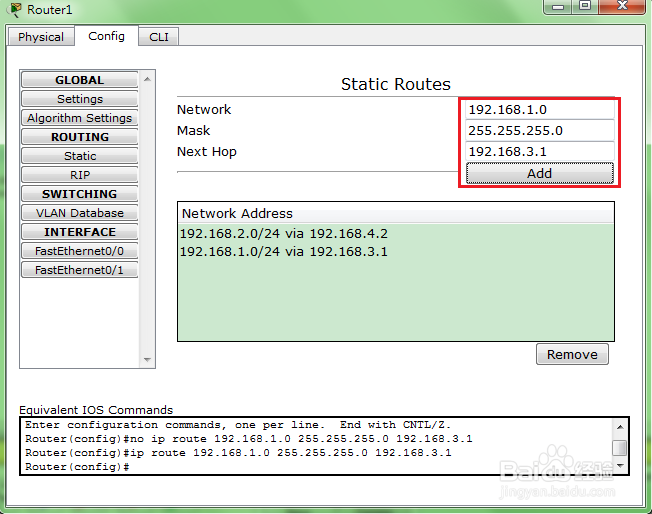Remove the selected static route

click(x=572, y=354)
